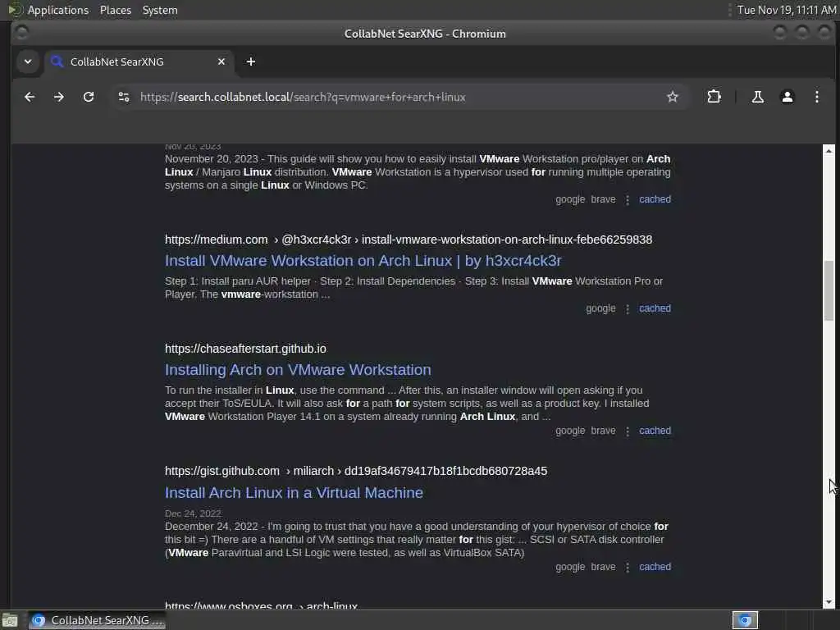Select the CollabNet SearXNG tab
This screenshot has height=630, width=840.
click(x=139, y=62)
